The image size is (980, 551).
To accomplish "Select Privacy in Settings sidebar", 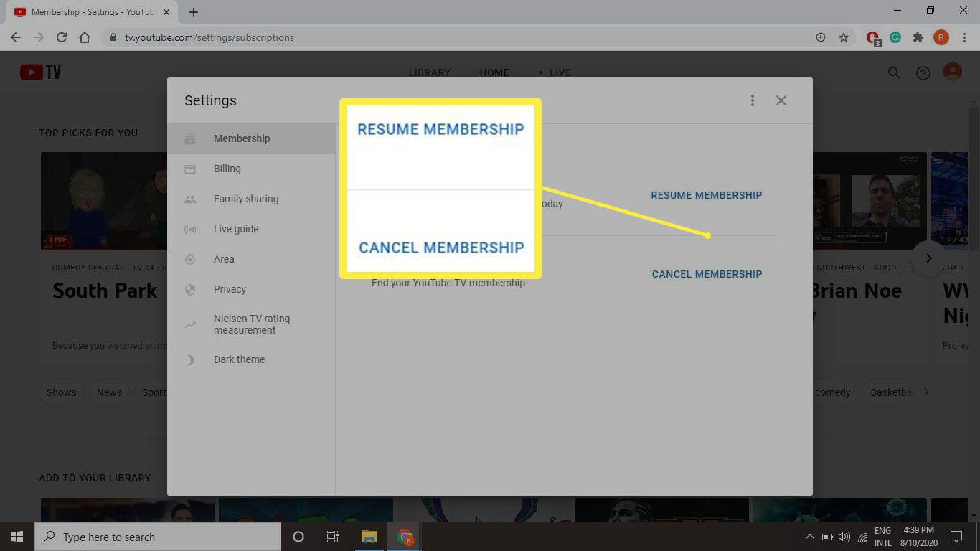I will 251,289.
